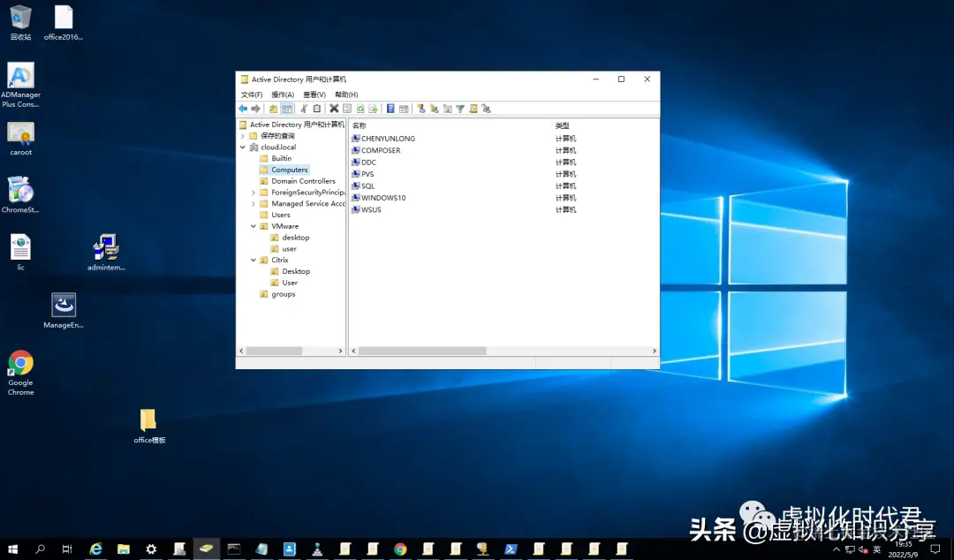Click the Windows Start button
This screenshot has width=954, height=560.
click(x=11, y=549)
